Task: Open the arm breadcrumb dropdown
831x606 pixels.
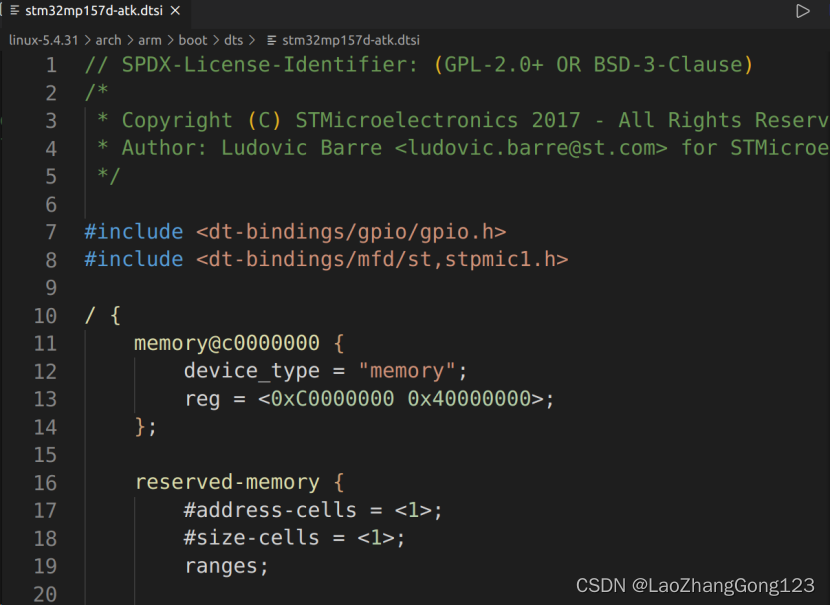Action: tap(150, 40)
